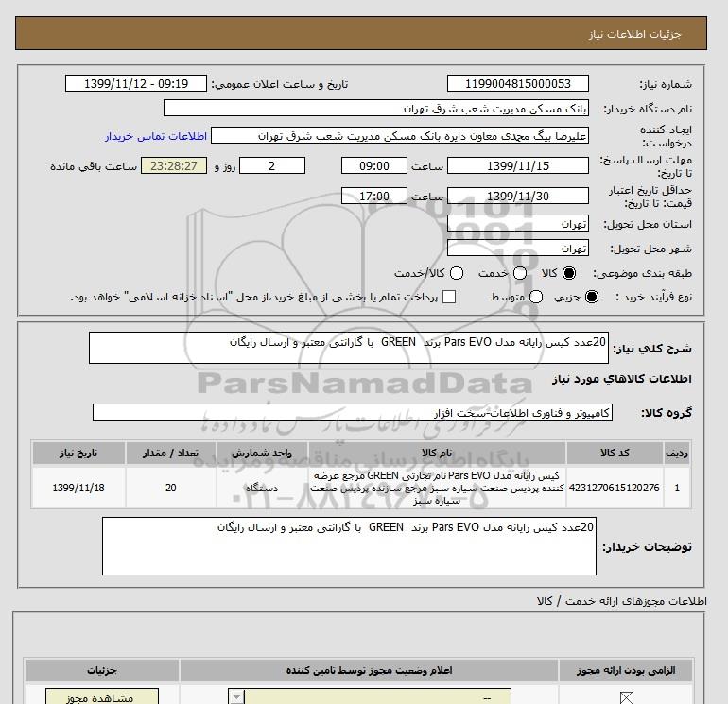Screen dimensions: 728x704
Task: Click the توضیحات خریدار text area
Action: (350, 545)
